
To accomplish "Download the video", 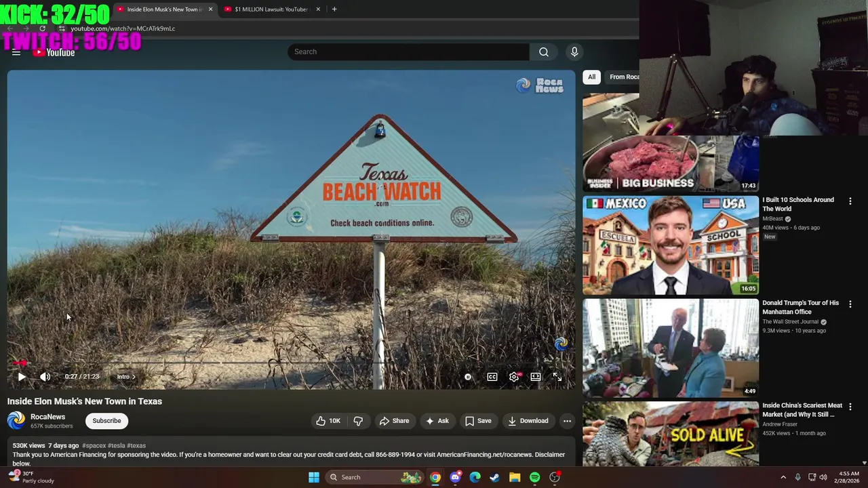I will pyautogui.click(x=528, y=421).
